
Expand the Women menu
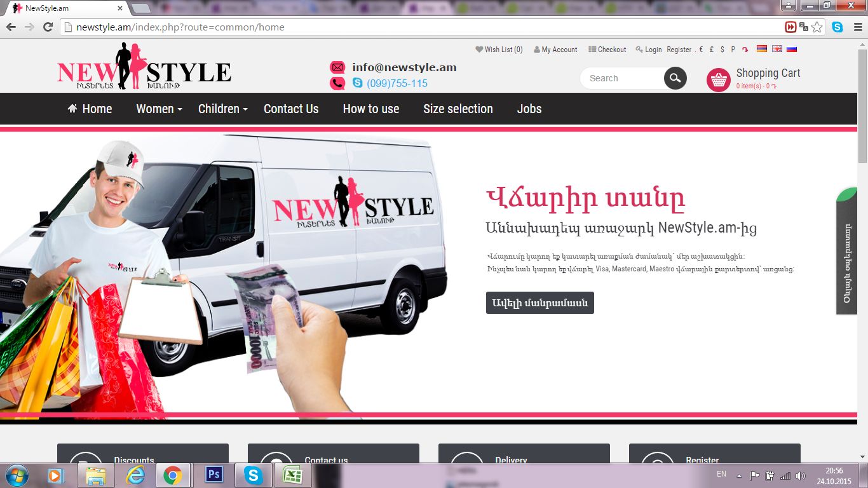(x=159, y=109)
